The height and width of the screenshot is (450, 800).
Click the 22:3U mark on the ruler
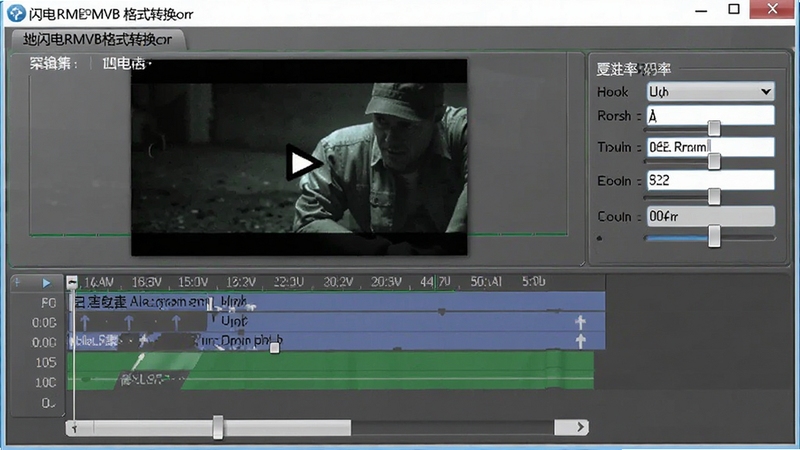pyautogui.click(x=289, y=282)
